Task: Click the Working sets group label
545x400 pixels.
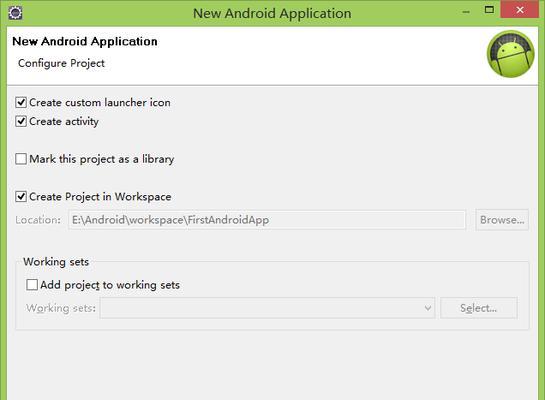Action: [x=56, y=262]
